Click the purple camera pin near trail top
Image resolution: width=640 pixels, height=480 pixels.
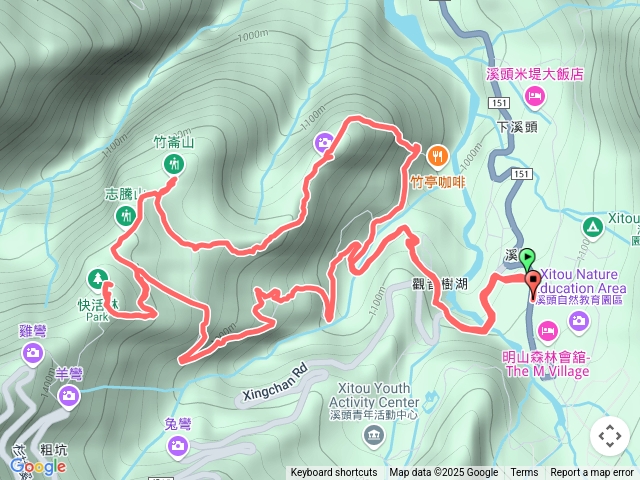click(x=324, y=144)
